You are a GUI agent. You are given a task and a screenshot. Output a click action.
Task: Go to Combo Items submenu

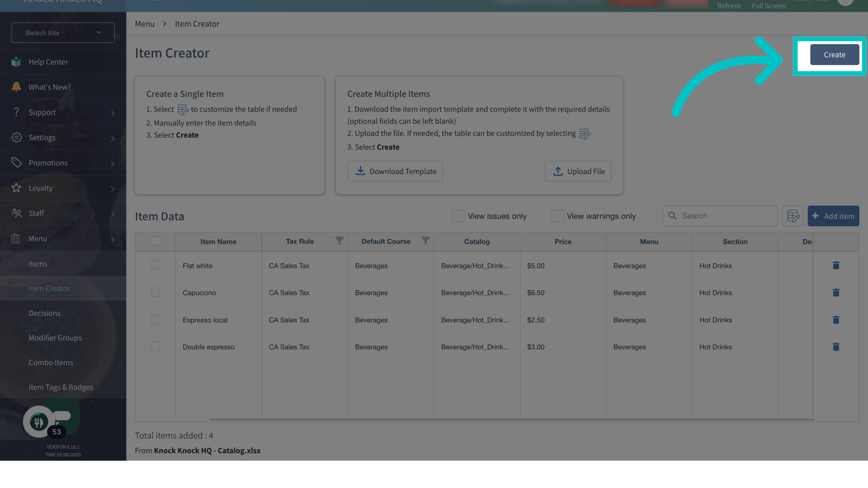51,363
